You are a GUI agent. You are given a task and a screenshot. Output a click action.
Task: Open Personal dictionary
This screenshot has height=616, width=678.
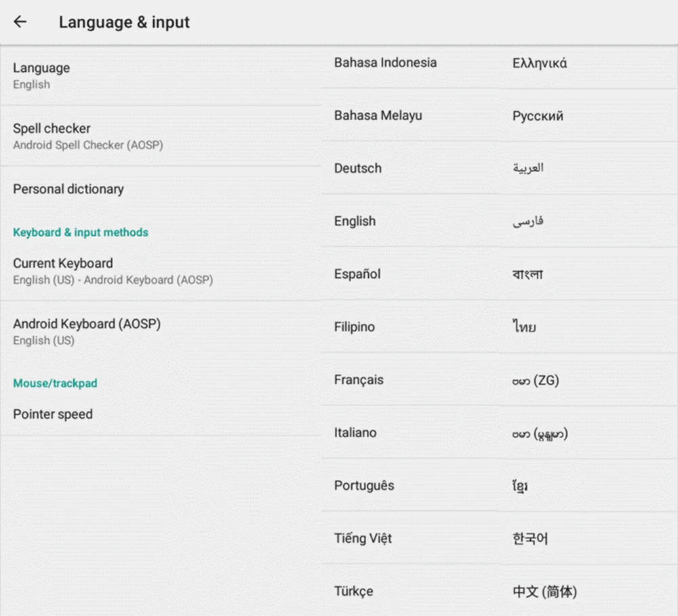(x=68, y=189)
